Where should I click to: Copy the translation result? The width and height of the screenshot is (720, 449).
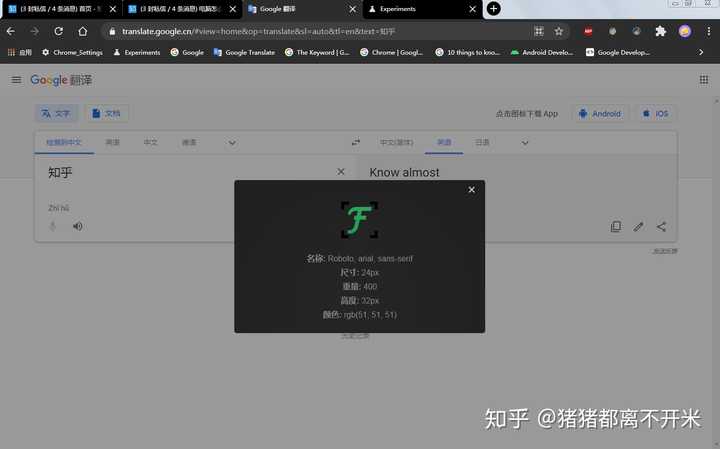click(616, 226)
